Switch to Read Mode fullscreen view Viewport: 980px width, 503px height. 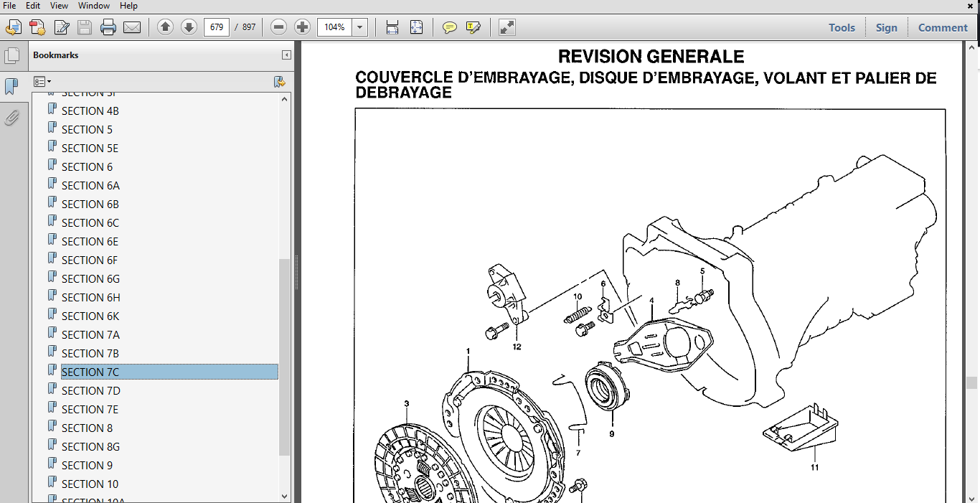pos(507,27)
